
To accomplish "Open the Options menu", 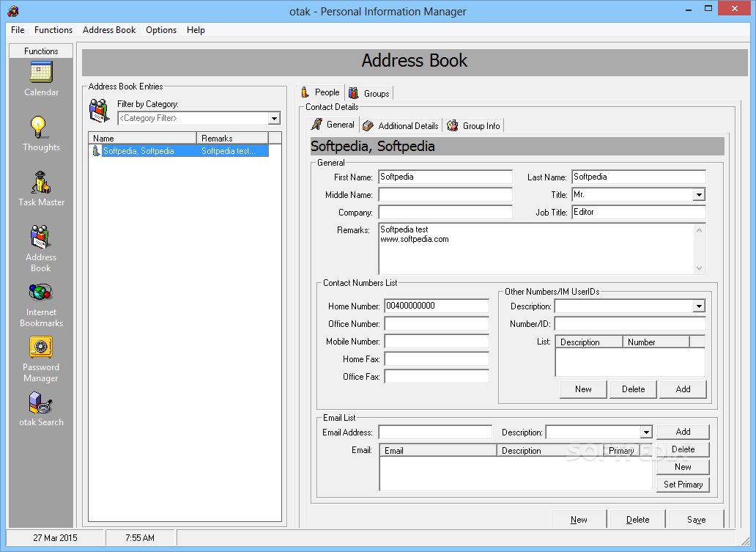I will pyautogui.click(x=161, y=30).
